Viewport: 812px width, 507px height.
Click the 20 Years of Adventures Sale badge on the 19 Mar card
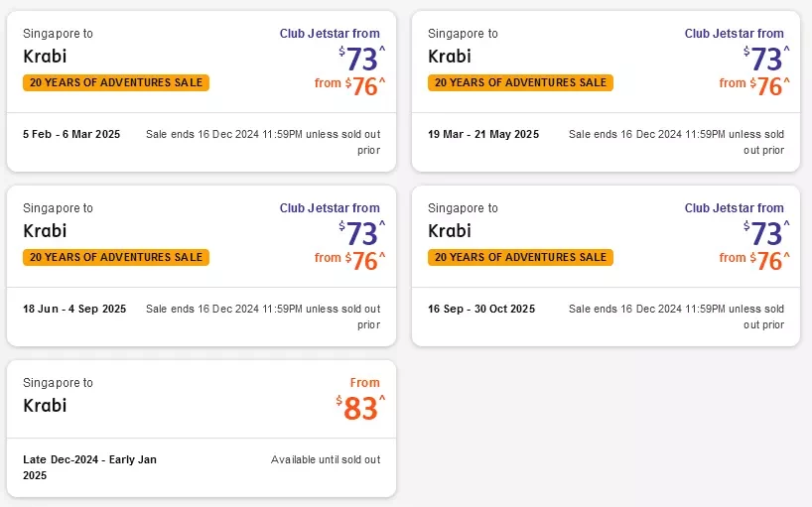[520, 82]
